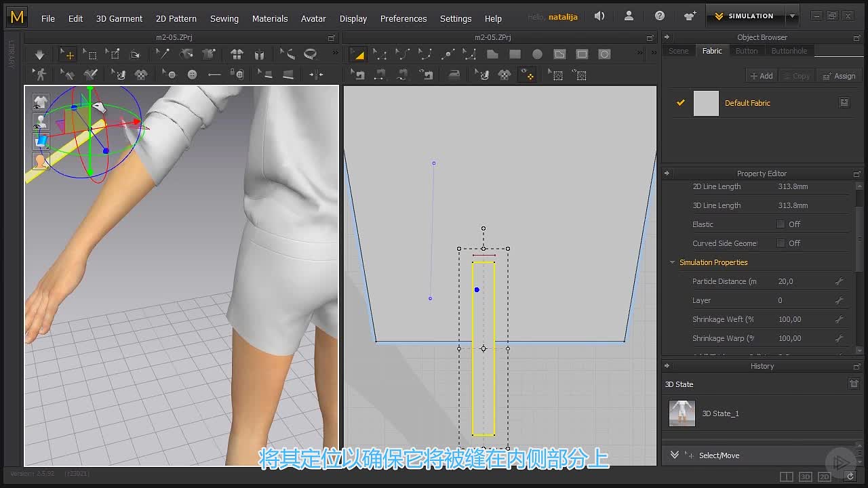
Task: Click the Simulate down-arrow icon in 3D toolbar
Action: 39,54
